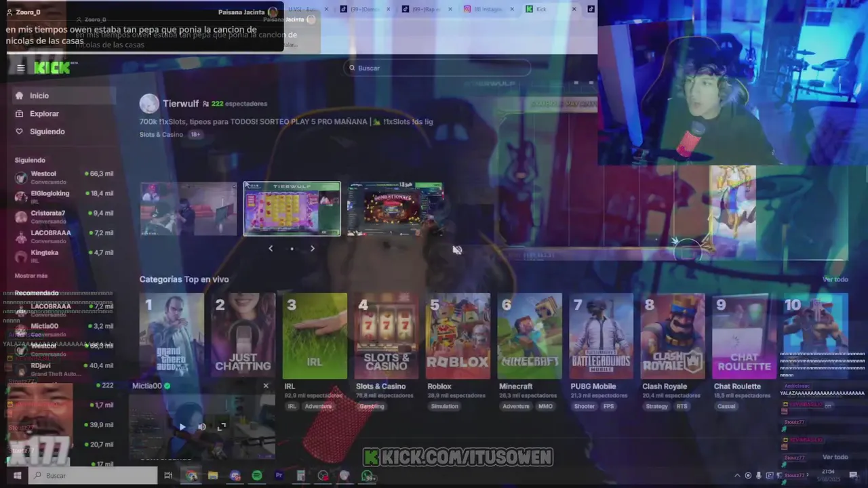Screen dimensions: 868x488
Task: Select the third carousel roulette thumbnail
Action: coord(395,209)
